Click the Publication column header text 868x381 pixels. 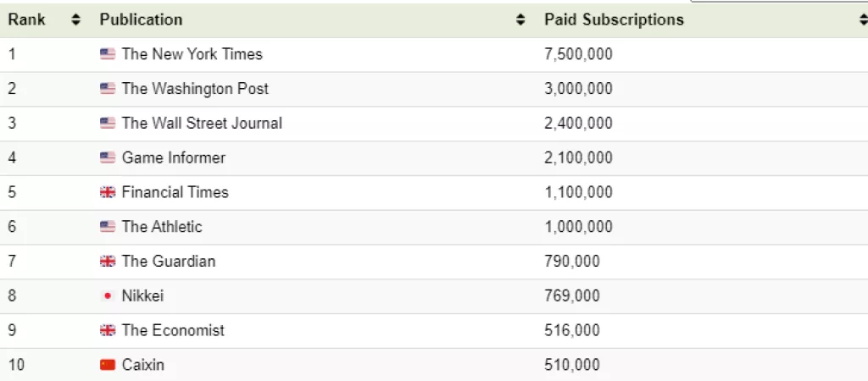pos(141,19)
